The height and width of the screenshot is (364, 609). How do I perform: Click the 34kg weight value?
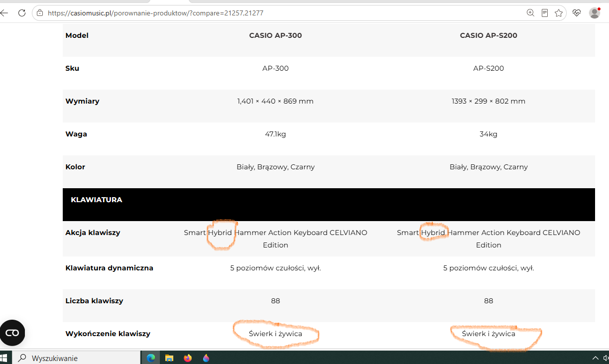point(488,134)
